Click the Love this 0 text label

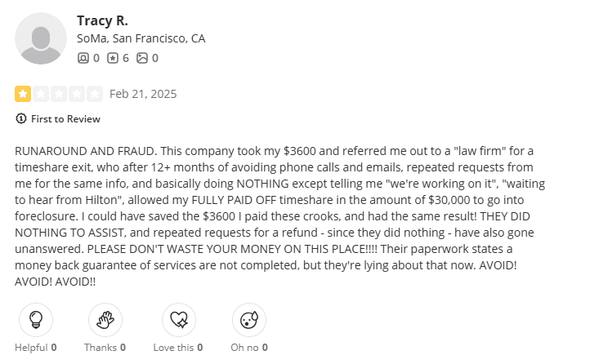click(178, 347)
